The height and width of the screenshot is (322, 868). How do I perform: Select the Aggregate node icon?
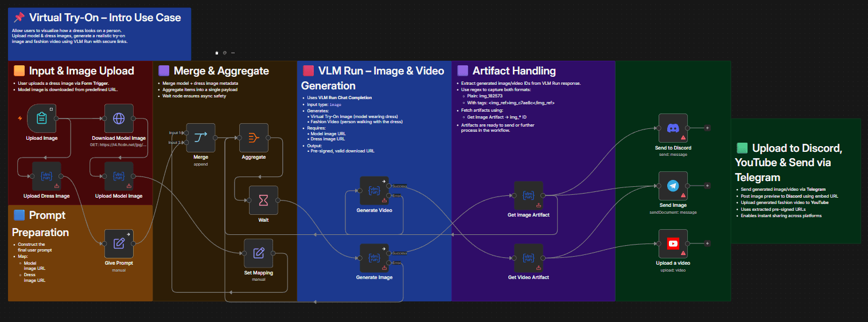(x=254, y=138)
